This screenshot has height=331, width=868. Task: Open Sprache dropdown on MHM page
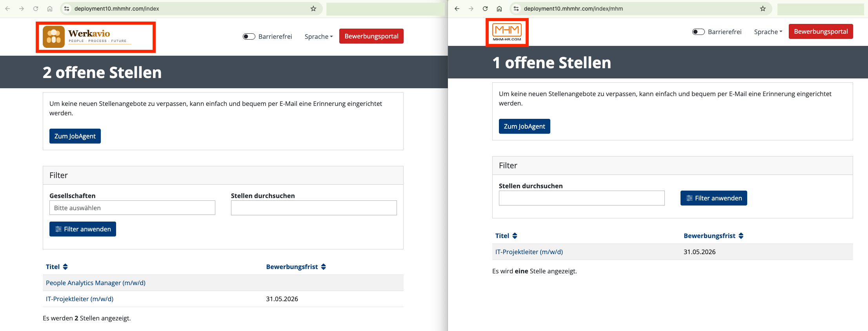click(768, 32)
